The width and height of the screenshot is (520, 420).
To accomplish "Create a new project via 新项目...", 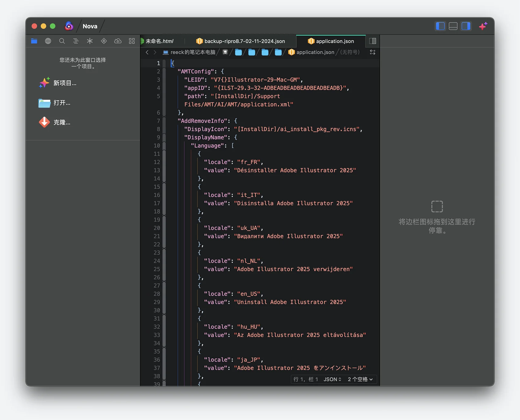I will pos(58,83).
